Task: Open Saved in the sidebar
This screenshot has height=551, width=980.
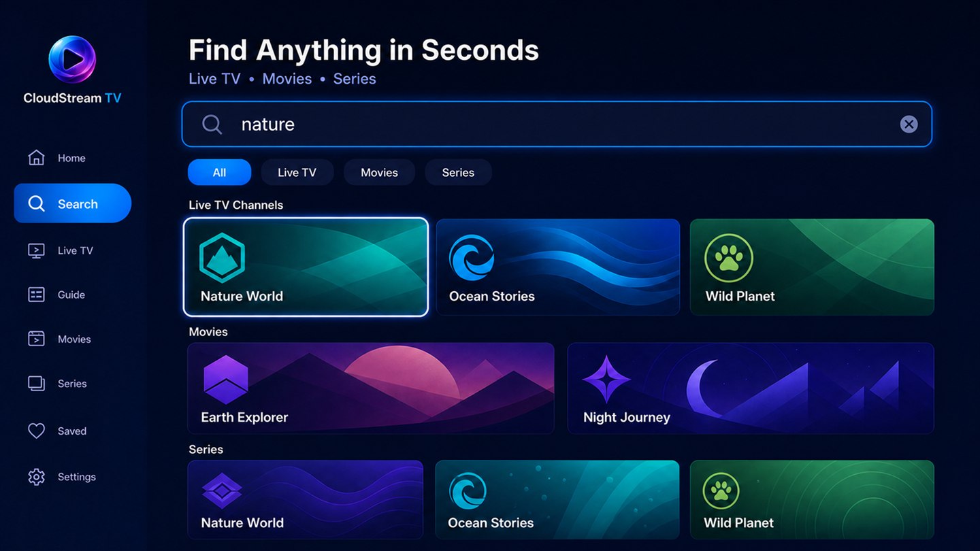Action: tap(72, 431)
